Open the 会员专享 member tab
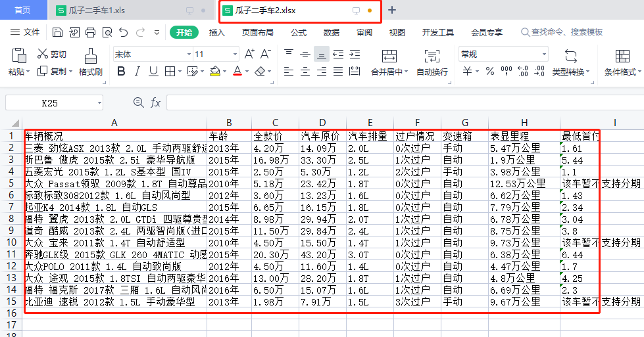644x337 pixels. click(487, 32)
